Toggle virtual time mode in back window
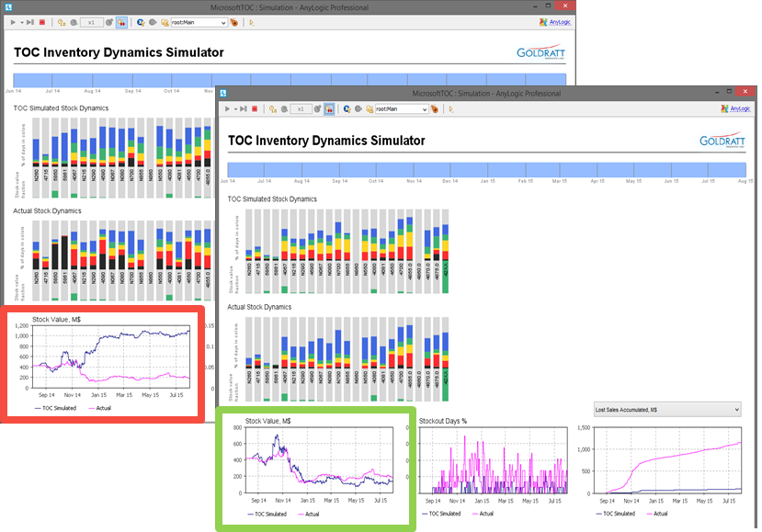Viewport: 762px width, 532px height. point(121,22)
